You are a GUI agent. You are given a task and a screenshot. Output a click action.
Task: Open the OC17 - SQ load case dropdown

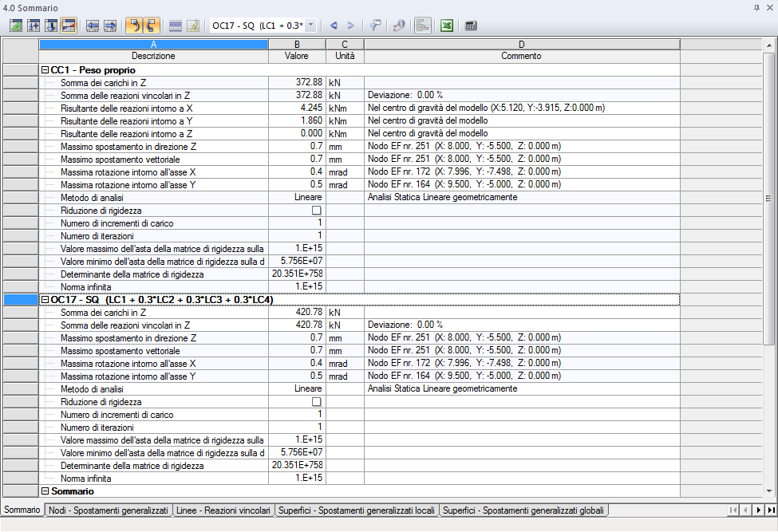coord(311,26)
